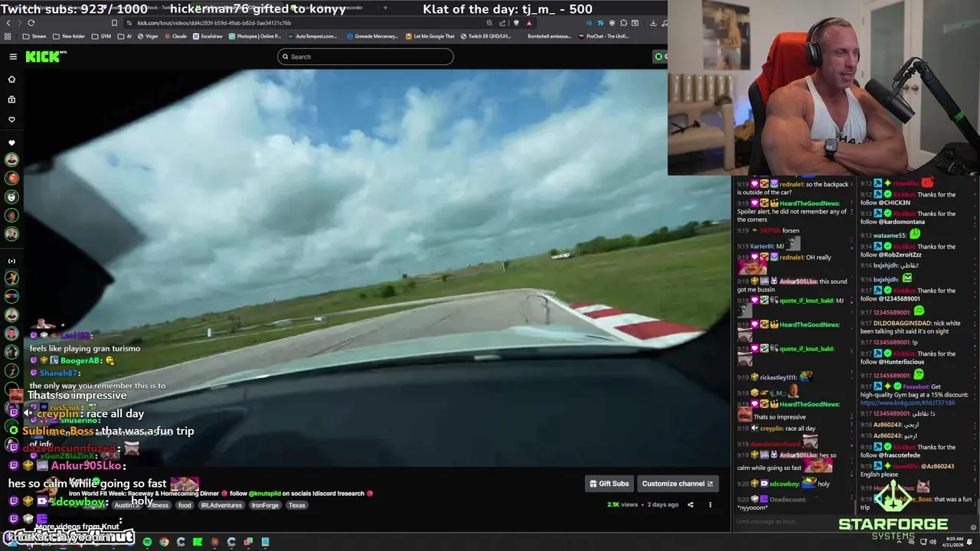The width and height of the screenshot is (980, 551).
Task: Open a new browser tab with plus
Action: click(x=385, y=8)
